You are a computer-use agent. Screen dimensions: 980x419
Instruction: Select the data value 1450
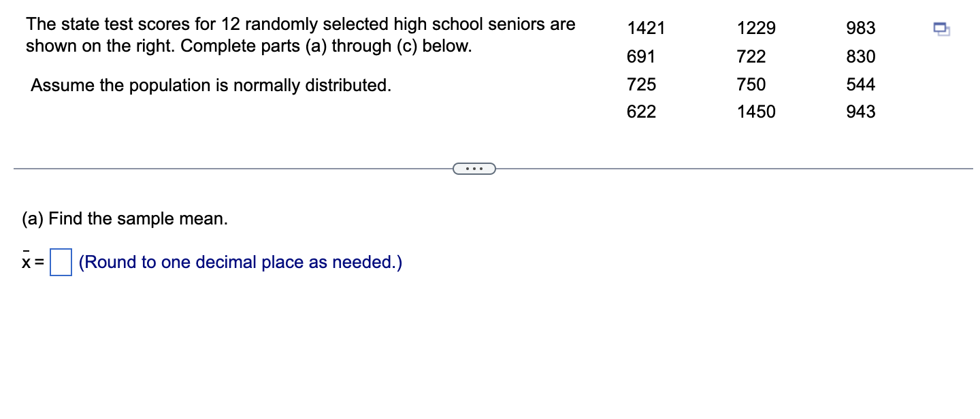[756, 112]
